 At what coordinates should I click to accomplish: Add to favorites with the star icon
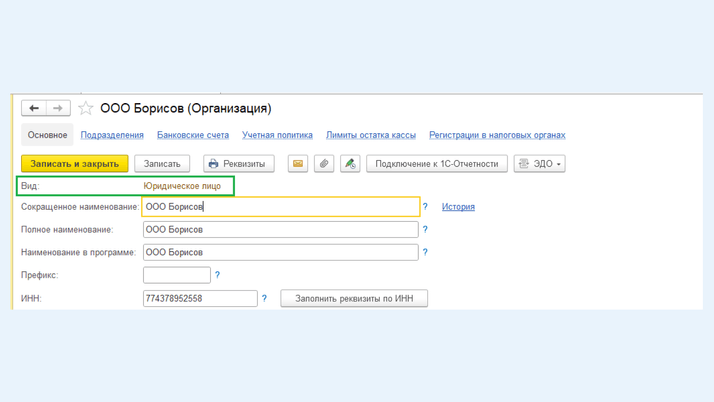tap(85, 108)
